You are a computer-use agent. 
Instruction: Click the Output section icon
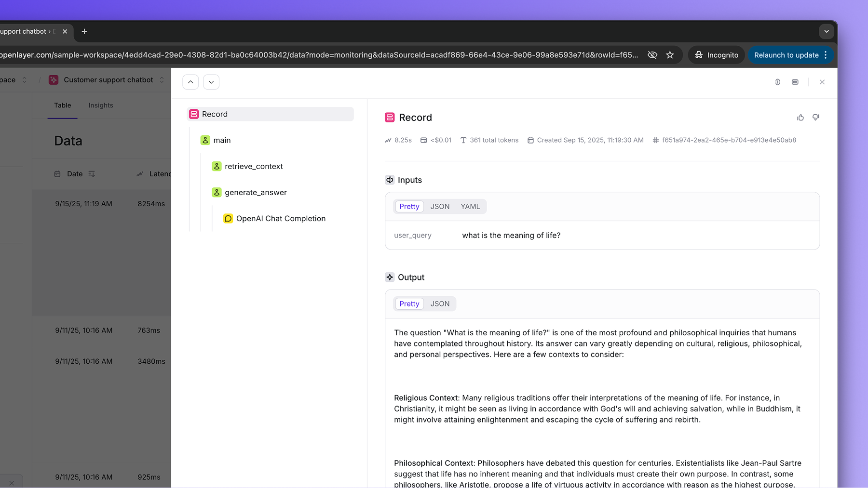[390, 277]
